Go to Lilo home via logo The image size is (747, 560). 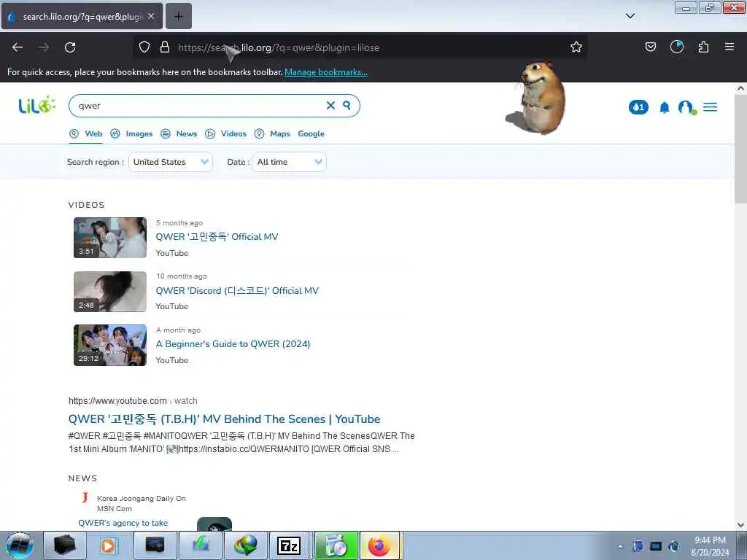point(36,105)
